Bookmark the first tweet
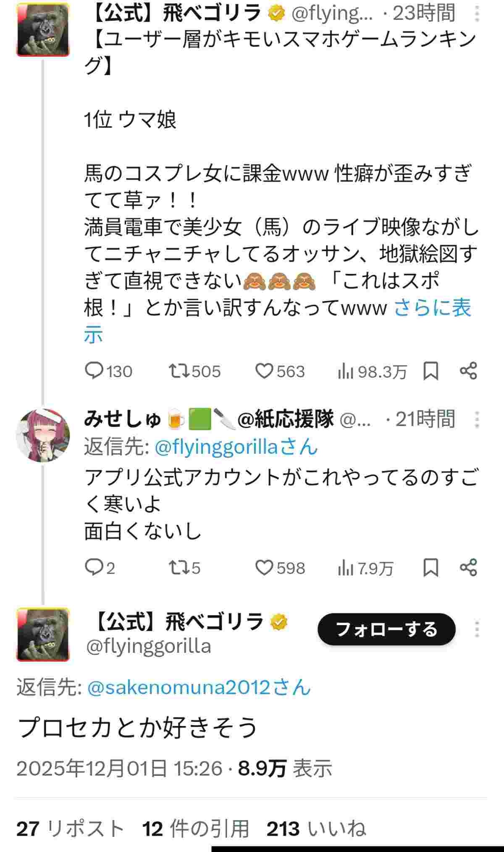This screenshot has width=504, height=852. tap(431, 371)
